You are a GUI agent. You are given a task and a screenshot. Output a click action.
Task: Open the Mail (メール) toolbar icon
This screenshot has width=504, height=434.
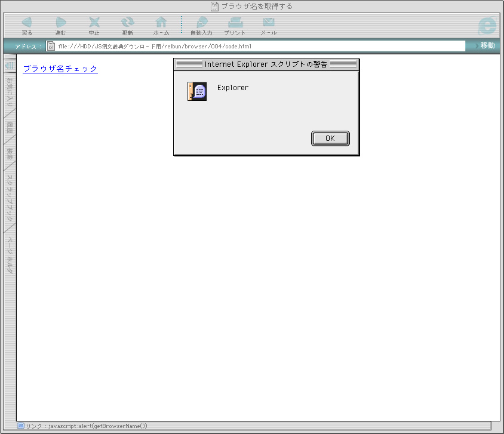pos(268,23)
